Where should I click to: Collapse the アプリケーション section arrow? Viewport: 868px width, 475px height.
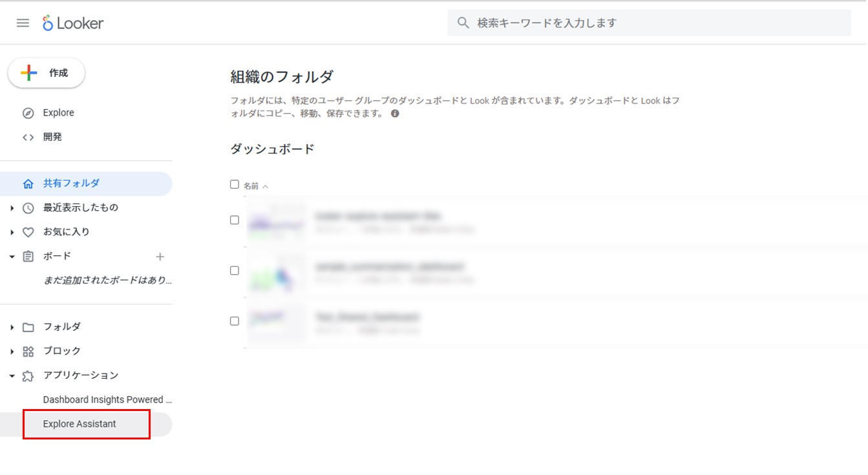pos(12,376)
